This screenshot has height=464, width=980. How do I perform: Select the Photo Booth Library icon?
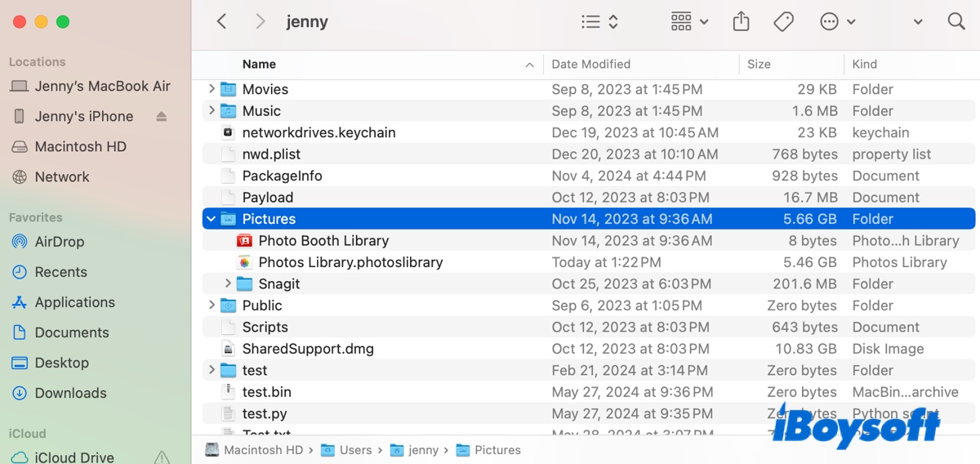[244, 240]
